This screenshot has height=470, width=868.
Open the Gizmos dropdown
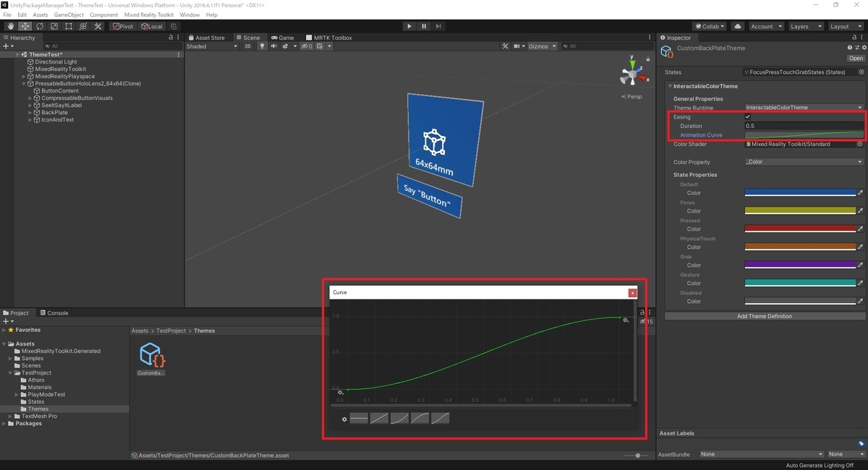tap(543, 46)
